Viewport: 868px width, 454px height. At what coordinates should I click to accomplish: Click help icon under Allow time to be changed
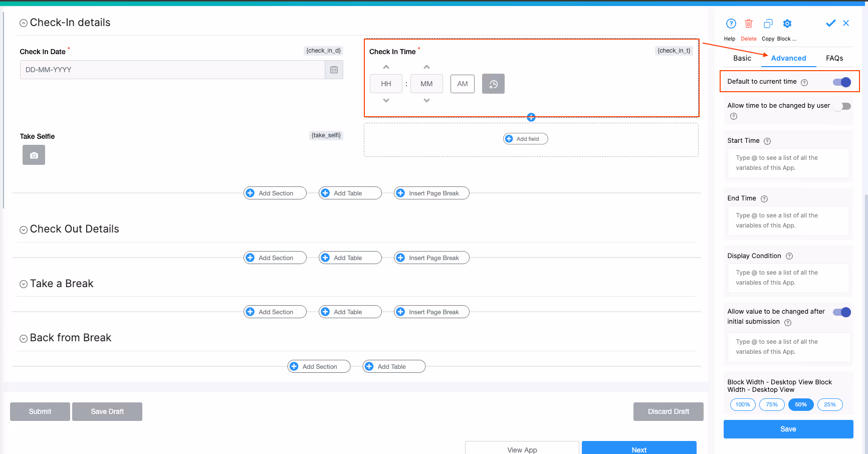pyautogui.click(x=734, y=116)
